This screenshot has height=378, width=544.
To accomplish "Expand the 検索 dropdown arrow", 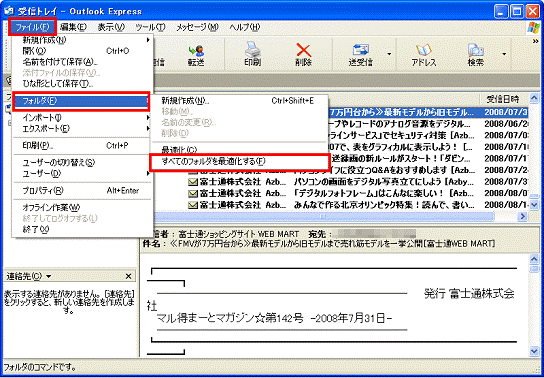I will (504, 54).
